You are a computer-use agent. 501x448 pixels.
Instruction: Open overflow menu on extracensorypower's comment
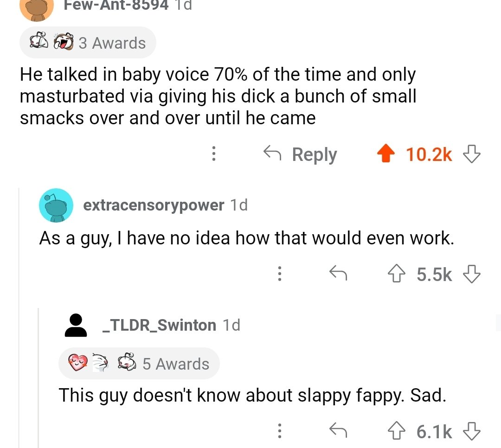(x=279, y=275)
